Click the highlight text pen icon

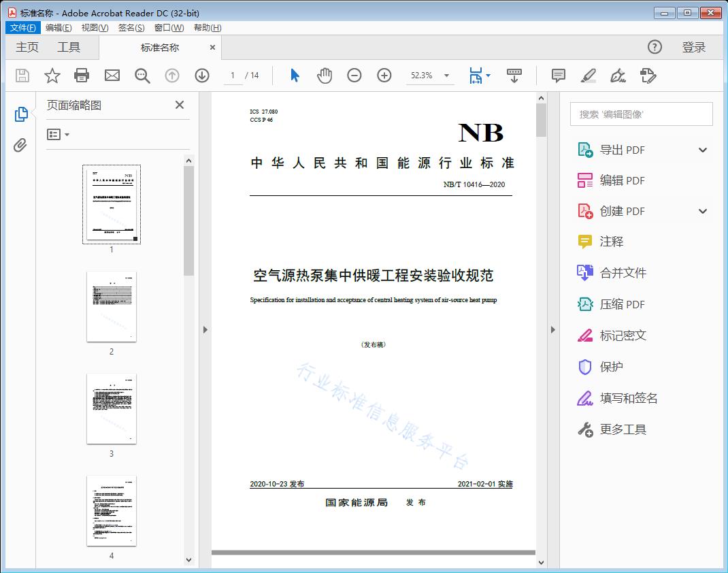pyautogui.click(x=588, y=76)
